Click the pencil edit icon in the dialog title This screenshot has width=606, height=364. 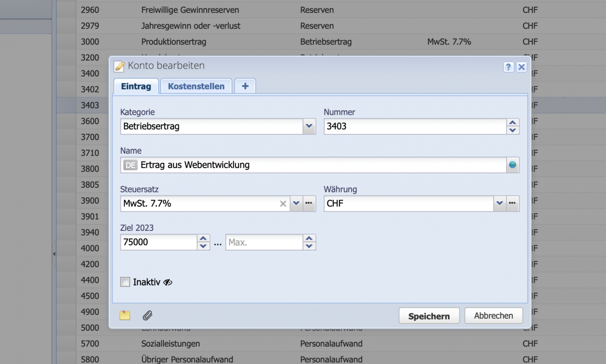(x=119, y=65)
